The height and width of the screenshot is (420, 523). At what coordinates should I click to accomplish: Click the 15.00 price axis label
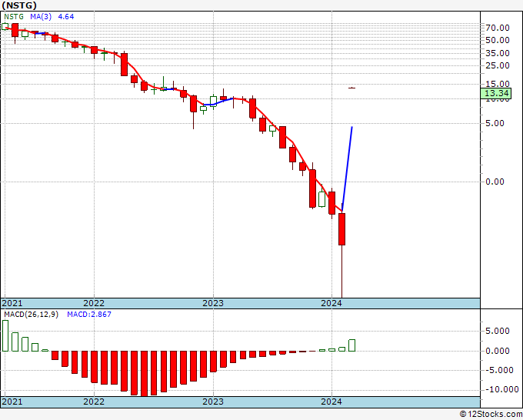498,84
